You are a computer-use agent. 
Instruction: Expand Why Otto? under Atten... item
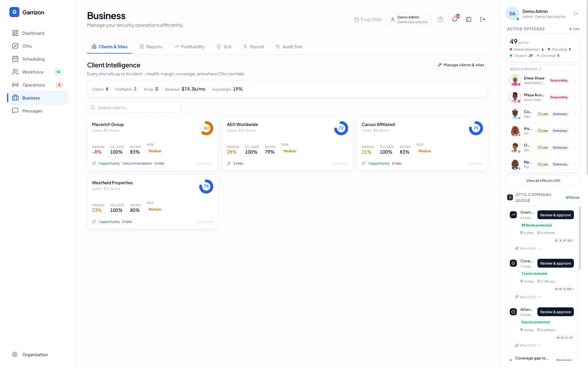(528, 345)
